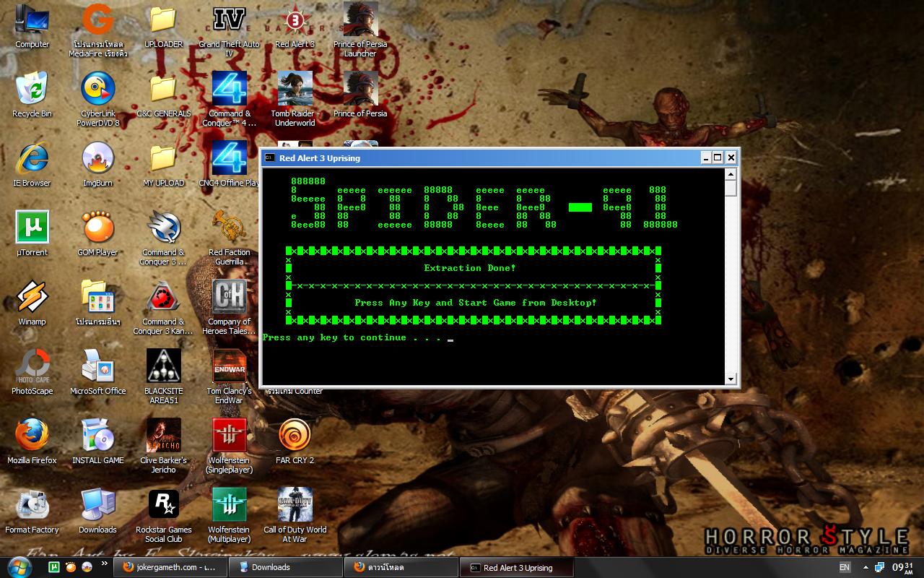Minimize the Red Alert 3 Uprising window

[x=706, y=158]
